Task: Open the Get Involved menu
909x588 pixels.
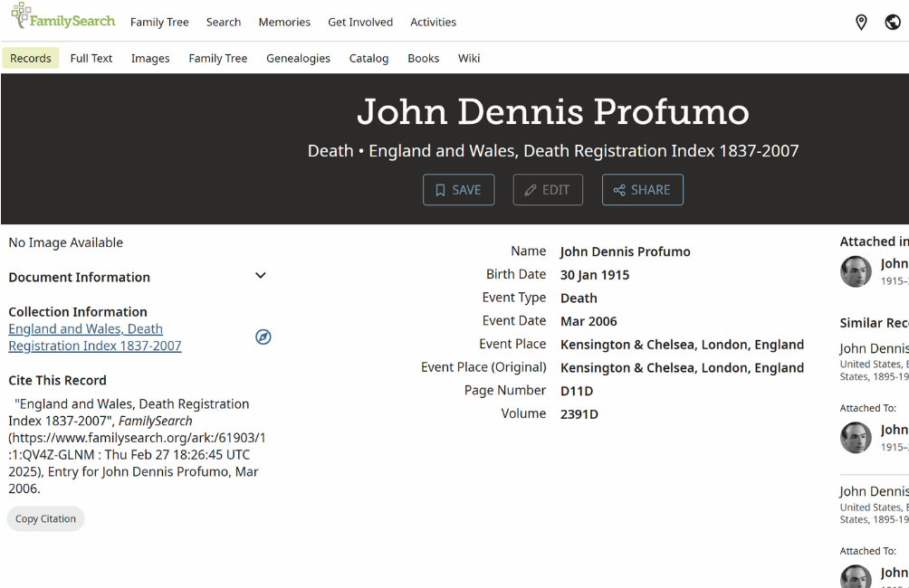Action: (360, 22)
